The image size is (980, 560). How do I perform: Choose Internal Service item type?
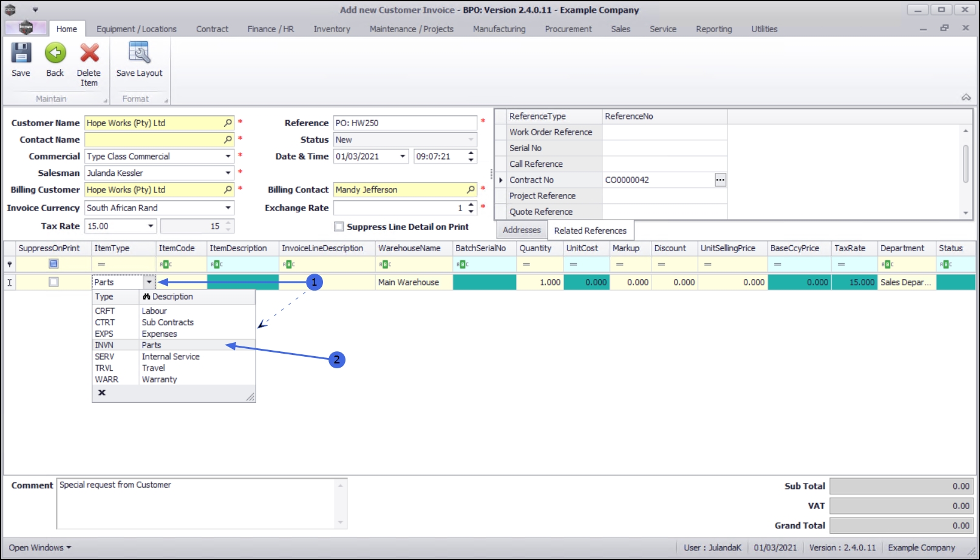coord(174,357)
